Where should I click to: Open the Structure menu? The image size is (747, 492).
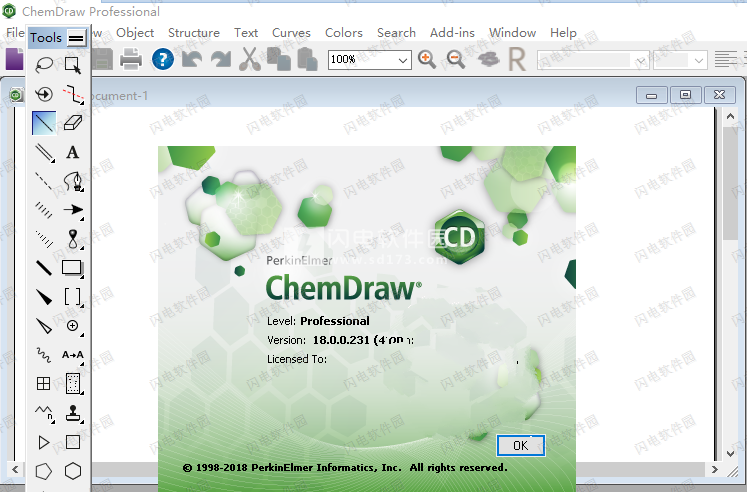point(193,32)
